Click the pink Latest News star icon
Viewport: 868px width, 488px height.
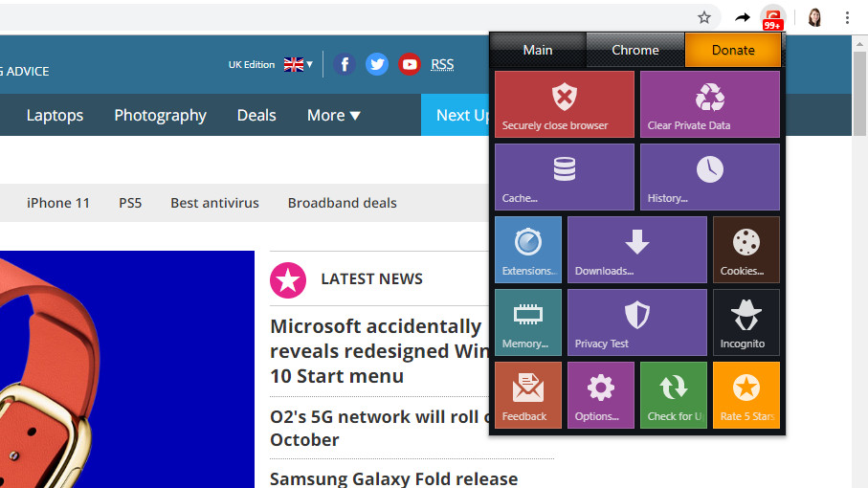click(x=288, y=280)
